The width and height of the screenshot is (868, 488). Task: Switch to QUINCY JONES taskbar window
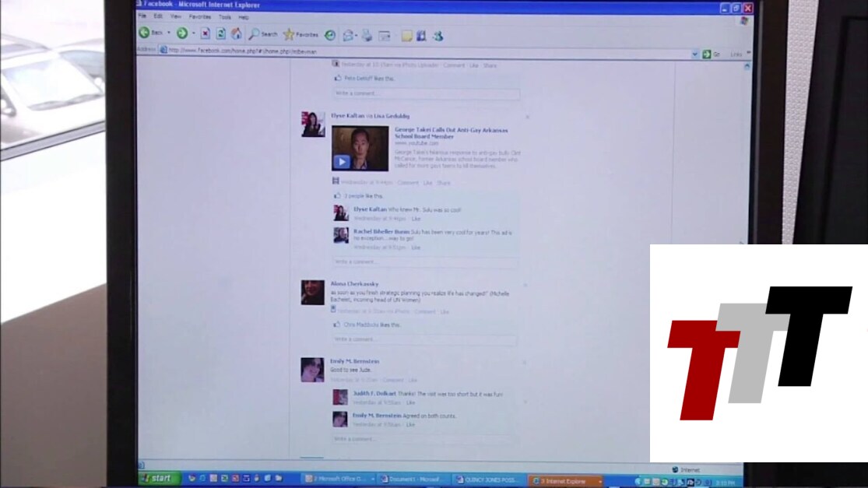pos(488,479)
